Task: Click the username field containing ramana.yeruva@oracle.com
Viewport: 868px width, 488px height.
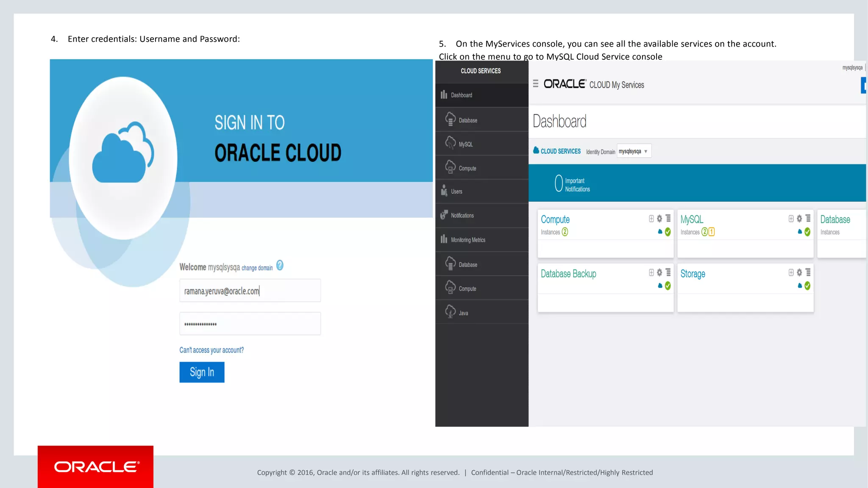Action: (x=250, y=291)
